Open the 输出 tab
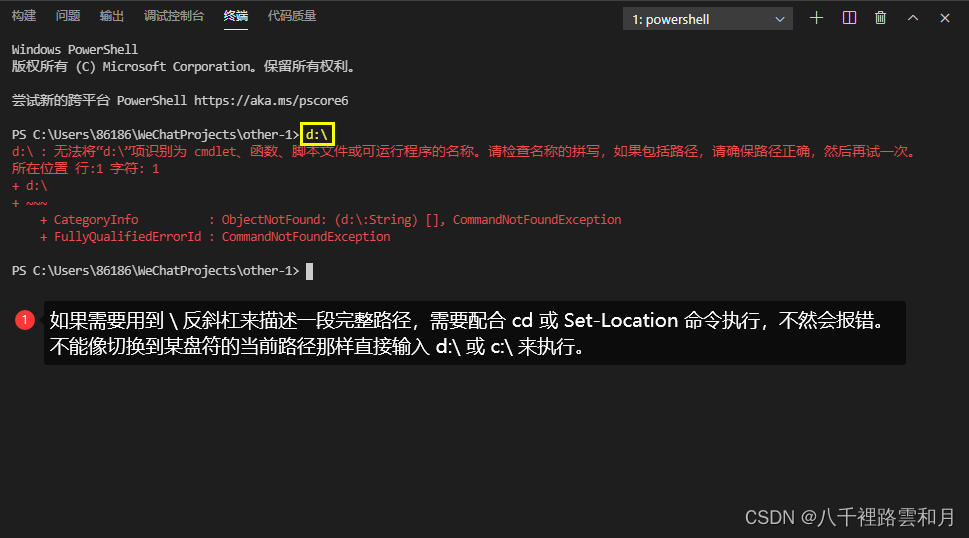969x538 pixels. pos(112,15)
